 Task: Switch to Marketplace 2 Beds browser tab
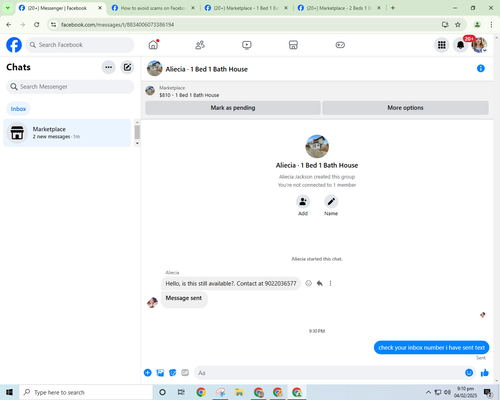coord(339,8)
